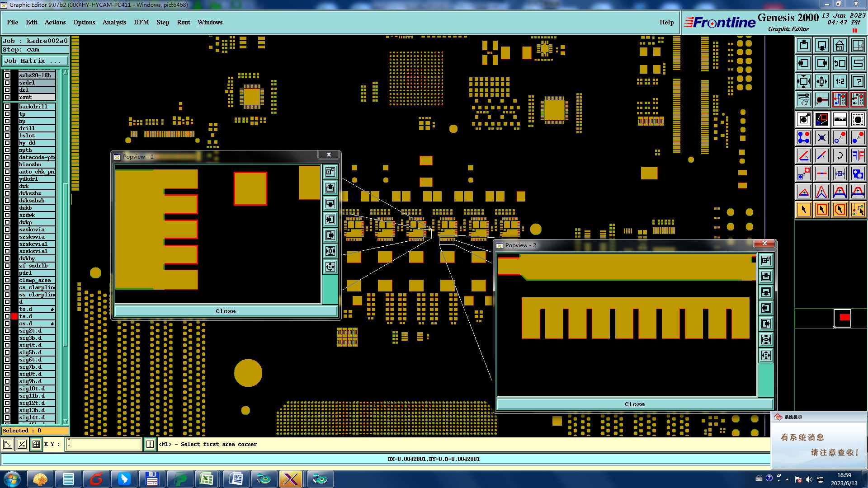Toggle checkbox for the drill layer
This screenshot has height=488, width=868.
click(7, 128)
